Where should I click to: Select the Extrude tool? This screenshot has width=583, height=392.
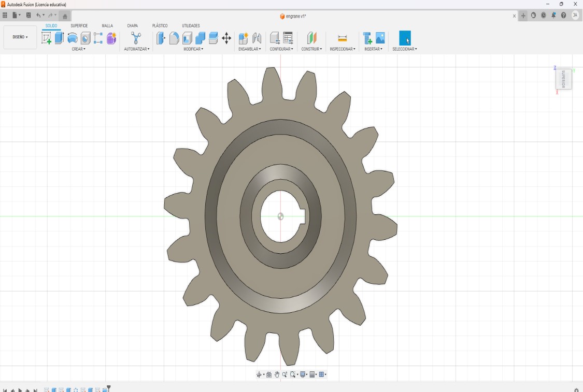click(x=59, y=38)
